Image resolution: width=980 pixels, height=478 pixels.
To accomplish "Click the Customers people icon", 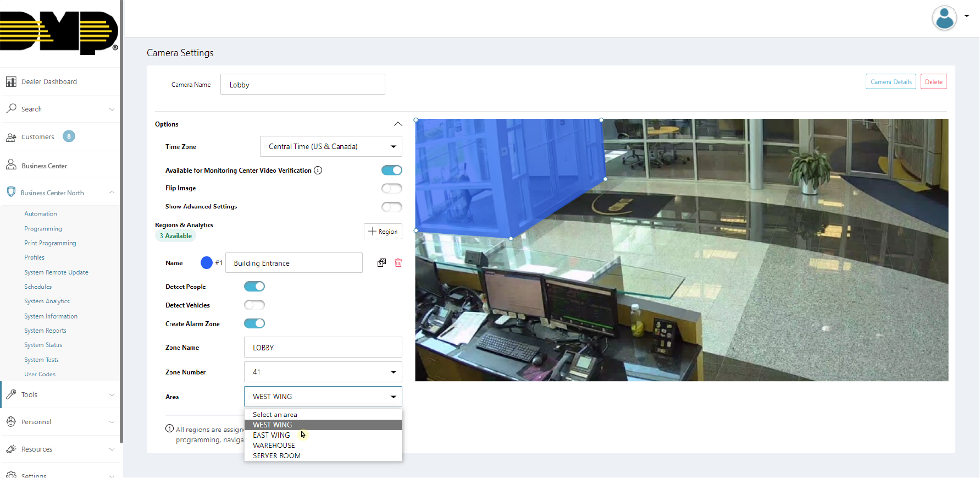I will click(x=11, y=137).
